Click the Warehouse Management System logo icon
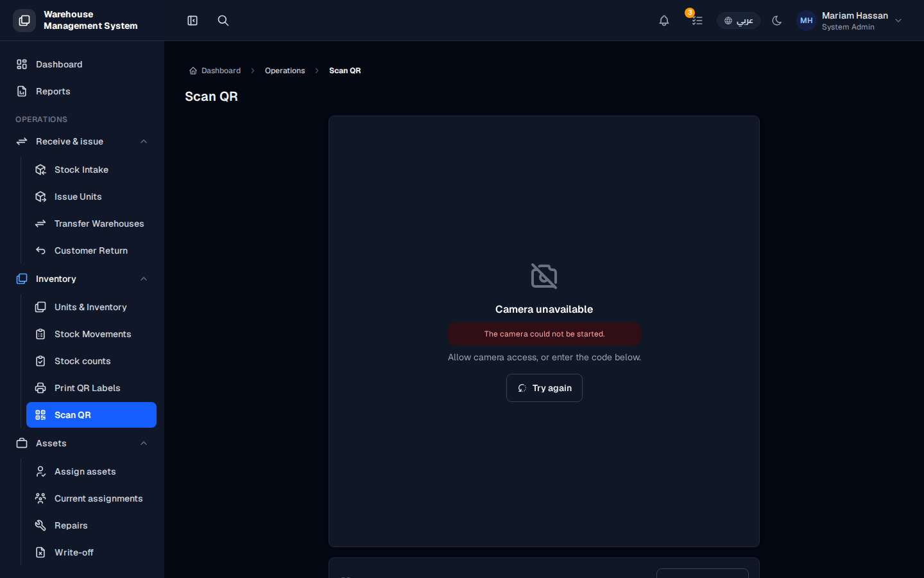924x578 pixels. (24, 21)
